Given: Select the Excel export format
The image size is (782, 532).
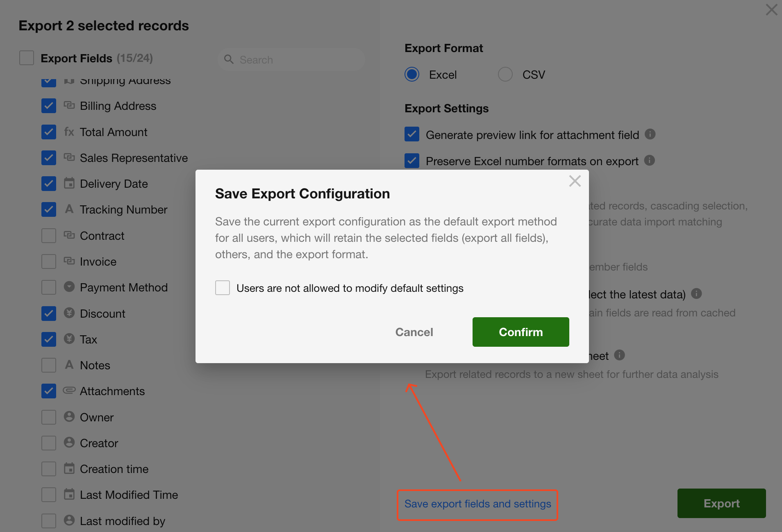Looking at the screenshot, I should (412, 75).
